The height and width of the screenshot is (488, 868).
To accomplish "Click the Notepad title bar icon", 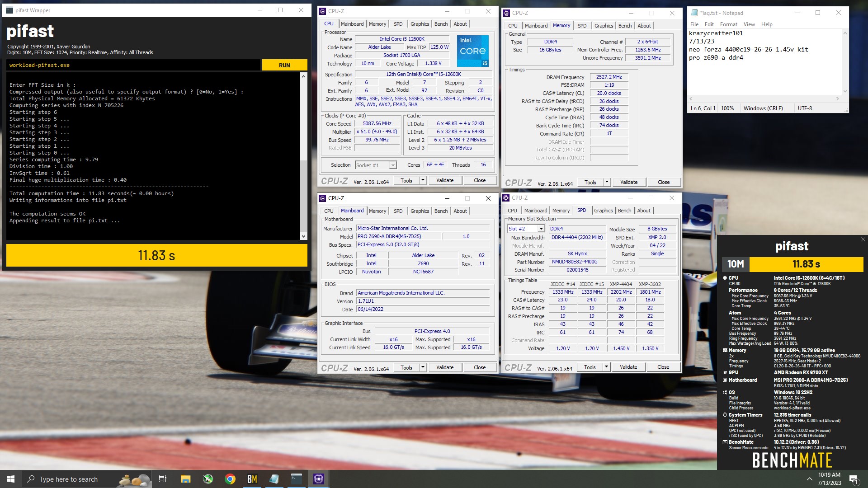I will 693,13.
